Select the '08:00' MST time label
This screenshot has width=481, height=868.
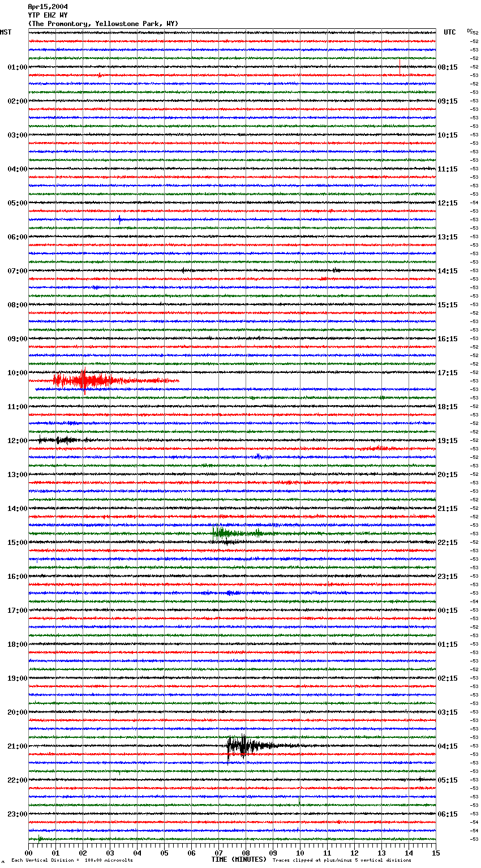17,305
